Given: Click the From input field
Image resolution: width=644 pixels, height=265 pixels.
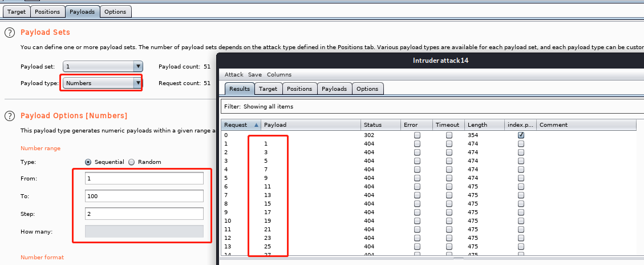Looking at the screenshot, I should click(x=144, y=178).
